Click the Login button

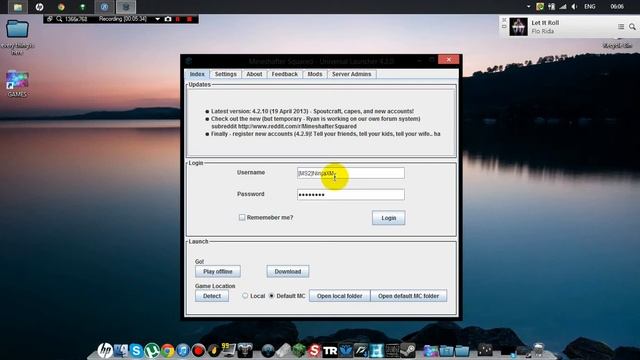389,218
